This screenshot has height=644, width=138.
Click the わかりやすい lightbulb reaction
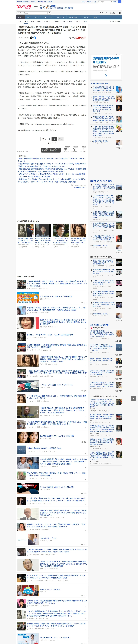pos(74,149)
